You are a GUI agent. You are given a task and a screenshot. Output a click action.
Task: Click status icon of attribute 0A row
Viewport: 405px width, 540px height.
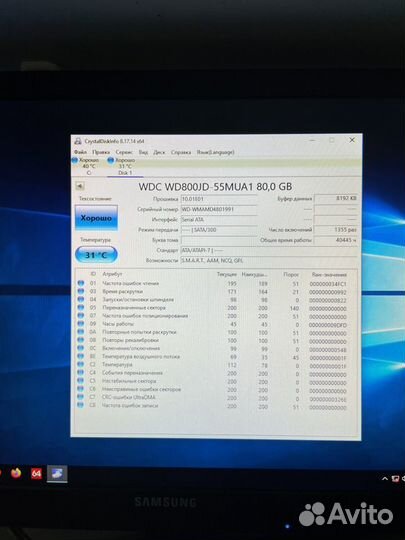tap(81, 332)
